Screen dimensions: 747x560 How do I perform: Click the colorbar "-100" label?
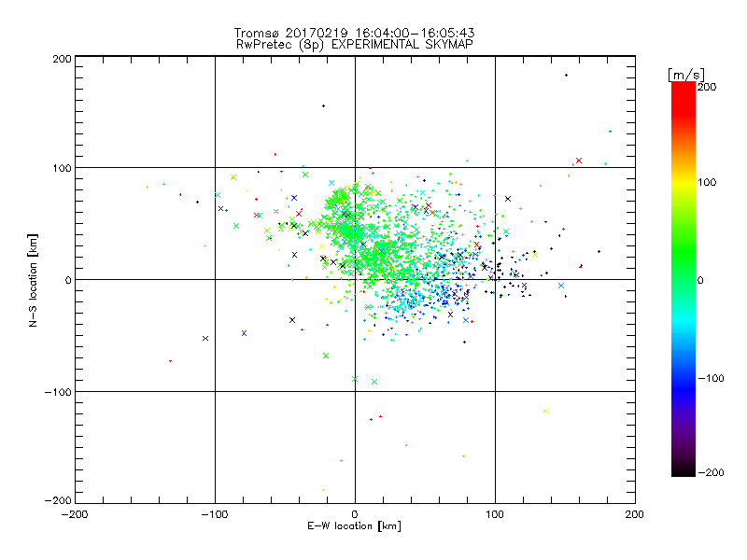coord(711,378)
